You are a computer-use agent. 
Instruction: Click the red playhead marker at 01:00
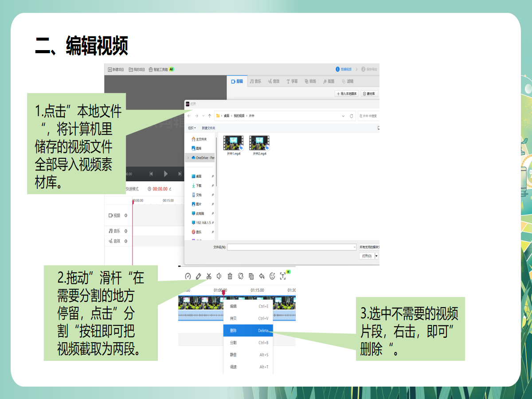tap(223, 293)
